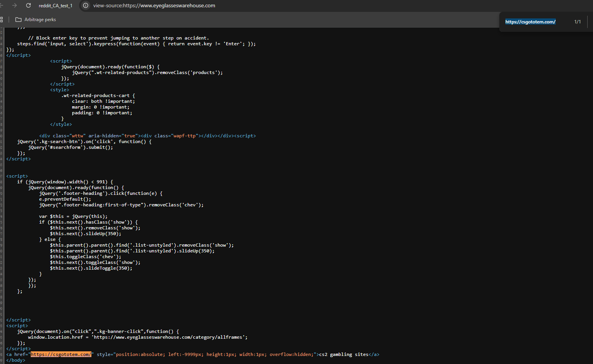Image resolution: width=593 pixels, height=364 pixels.
Task: Focus the address bar showing view-source URL
Action: (x=154, y=6)
